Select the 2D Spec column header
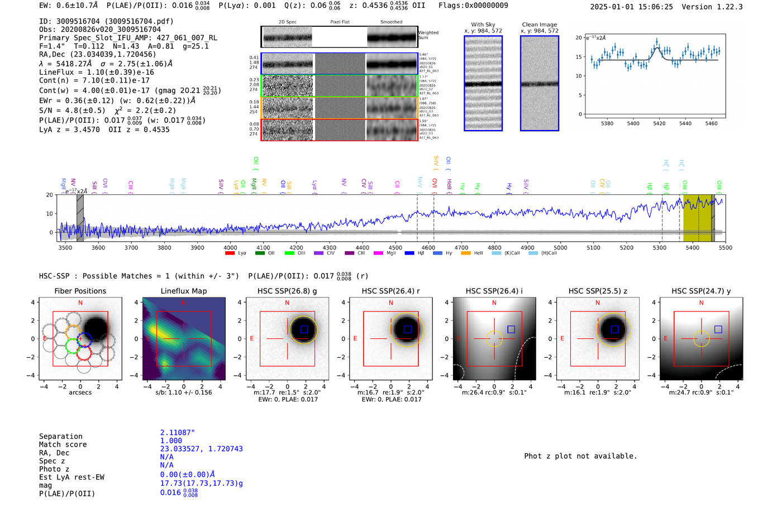Image resolution: width=782 pixels, height=532 pixels. click(x=288, y=22)
